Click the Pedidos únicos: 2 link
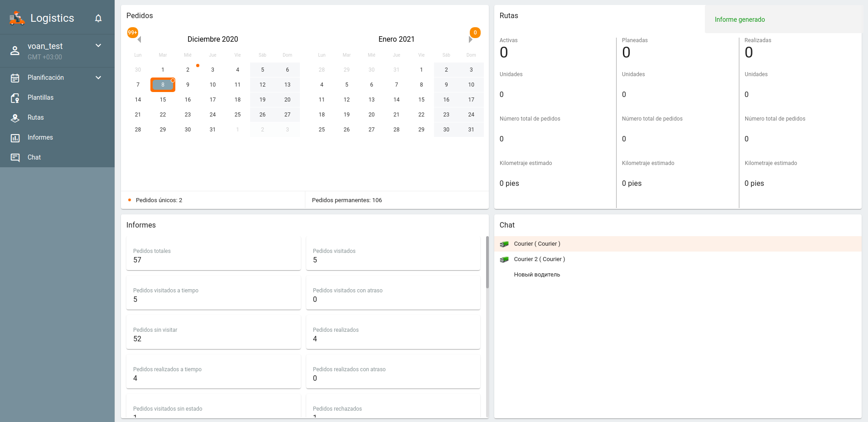 click(159, 200)
